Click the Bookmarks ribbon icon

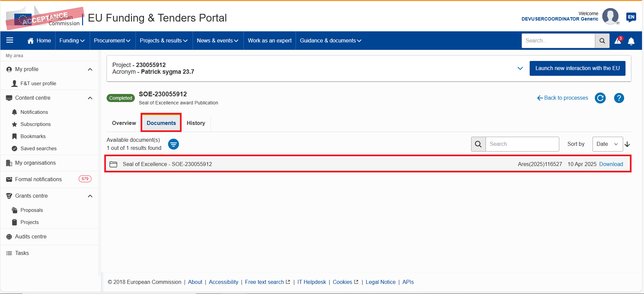(x=14, y=136)
